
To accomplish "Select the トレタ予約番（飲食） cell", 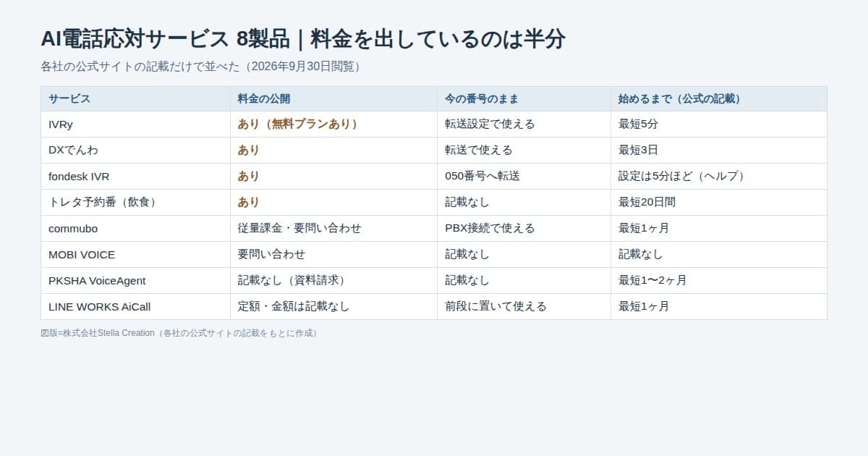I will tap(135, 202).
